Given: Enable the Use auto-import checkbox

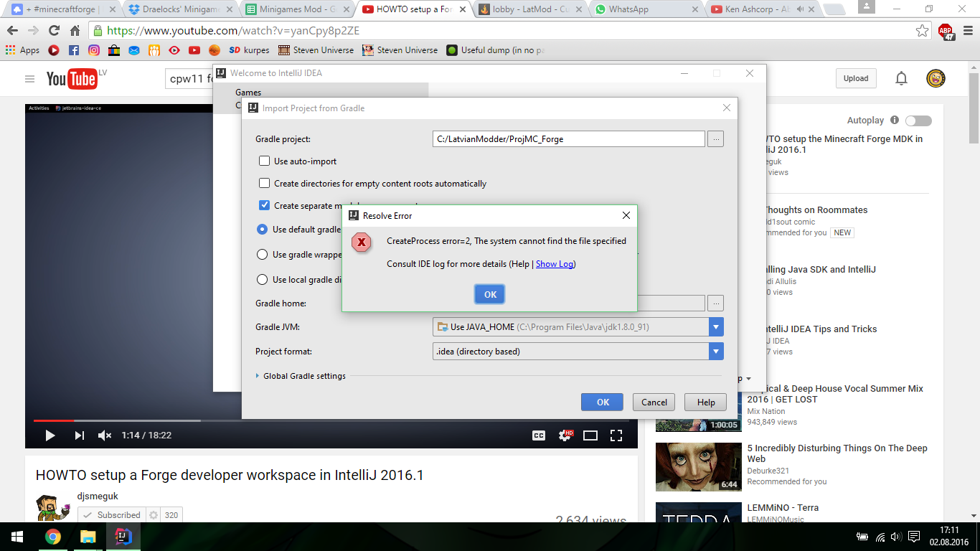Looking at the screenshot, I should [x=265, y=161].
